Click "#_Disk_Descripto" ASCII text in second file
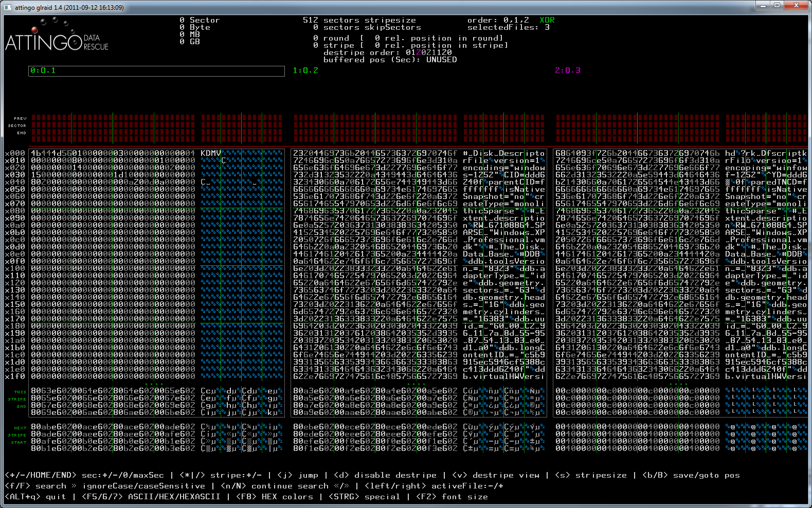This screenshot has height=508, width=812. tap(504, 153)
